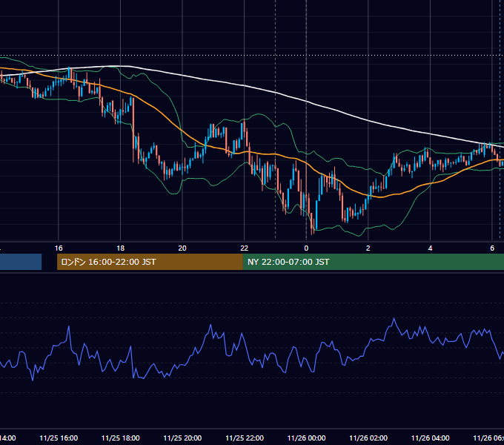Click the 11/25 16:00 date label
This screenshot has height=445, width=504.
(59, 438)
